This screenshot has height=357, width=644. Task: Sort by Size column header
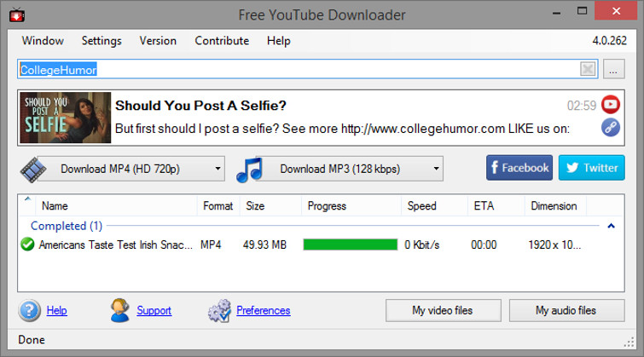(x=270, y=205)
